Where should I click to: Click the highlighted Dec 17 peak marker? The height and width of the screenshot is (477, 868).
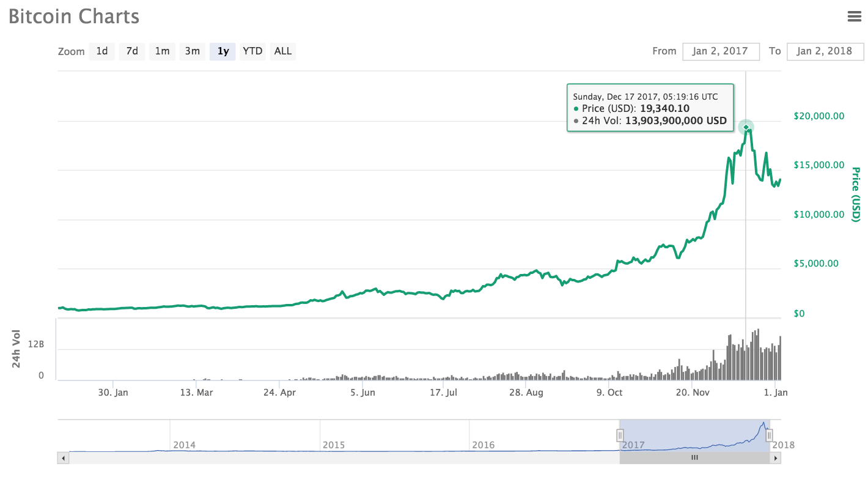point(746,127)
